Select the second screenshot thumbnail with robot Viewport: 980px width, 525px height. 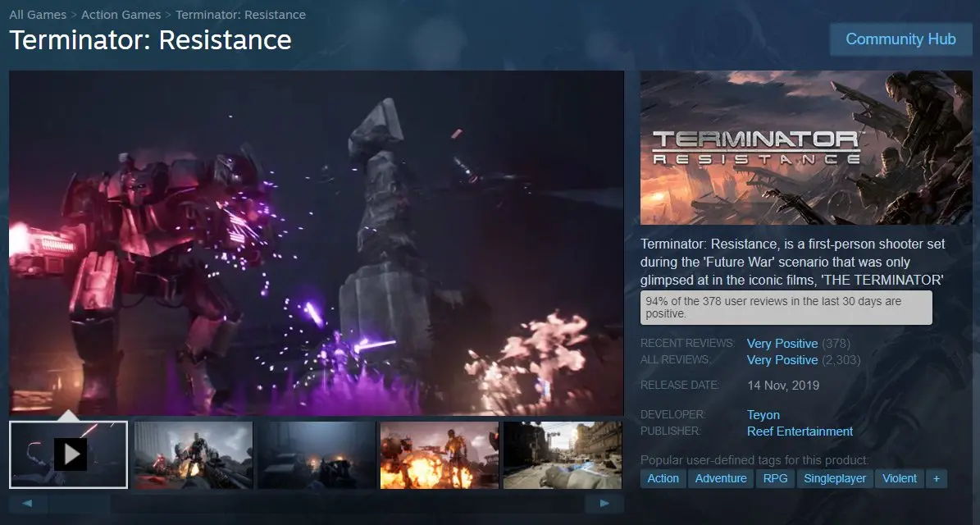193,455
